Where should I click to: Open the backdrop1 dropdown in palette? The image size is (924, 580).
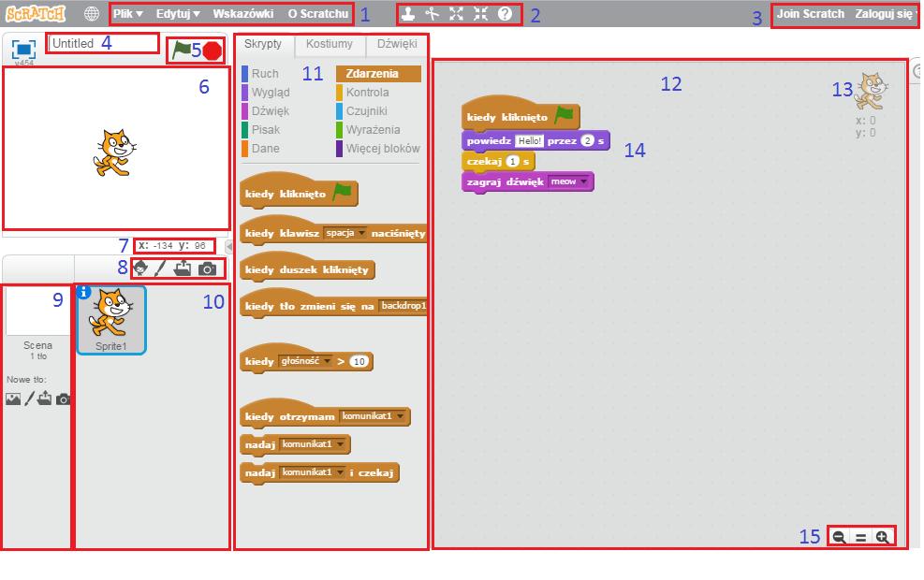(403, 306)
